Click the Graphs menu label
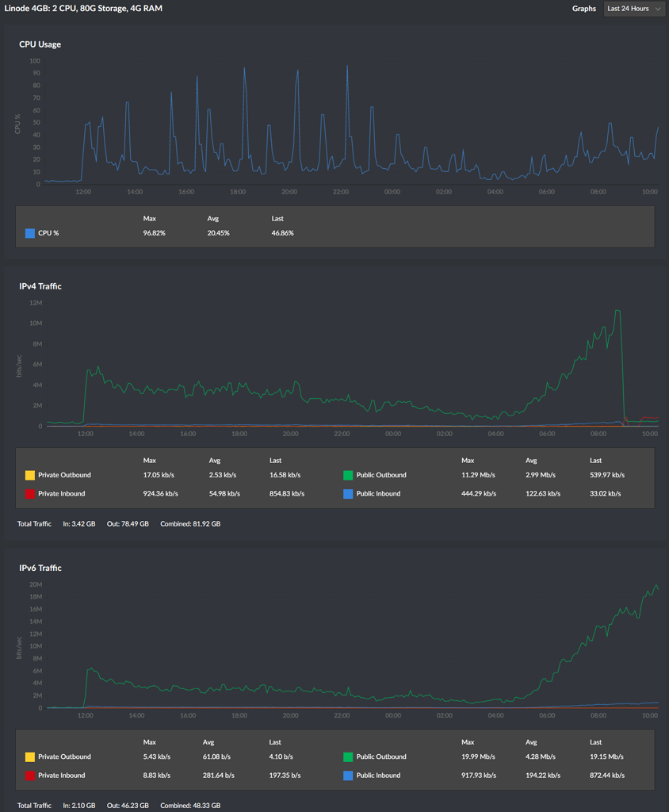 tap(584, 9)
